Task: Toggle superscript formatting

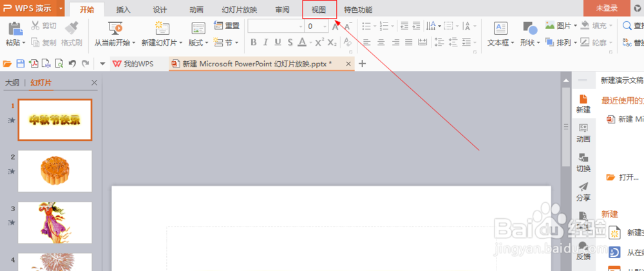Action: pos(319,42)
